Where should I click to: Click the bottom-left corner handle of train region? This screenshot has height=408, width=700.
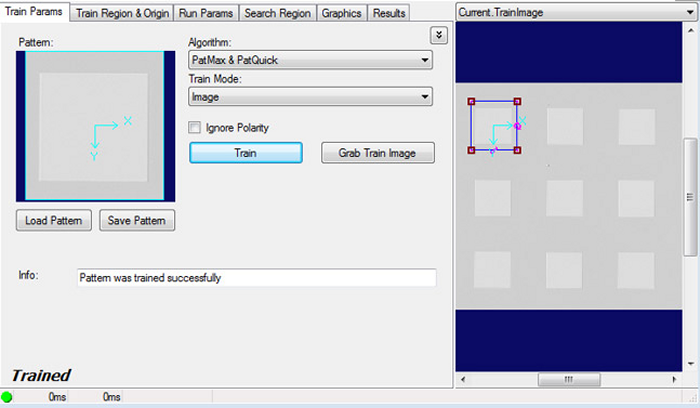(x=470, y=151)
